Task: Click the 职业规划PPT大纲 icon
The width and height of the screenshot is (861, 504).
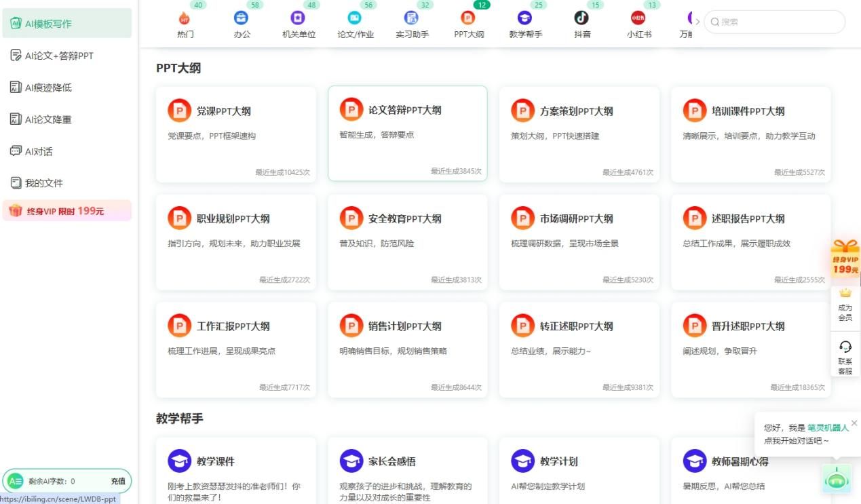Action: (x=179, y=218)
